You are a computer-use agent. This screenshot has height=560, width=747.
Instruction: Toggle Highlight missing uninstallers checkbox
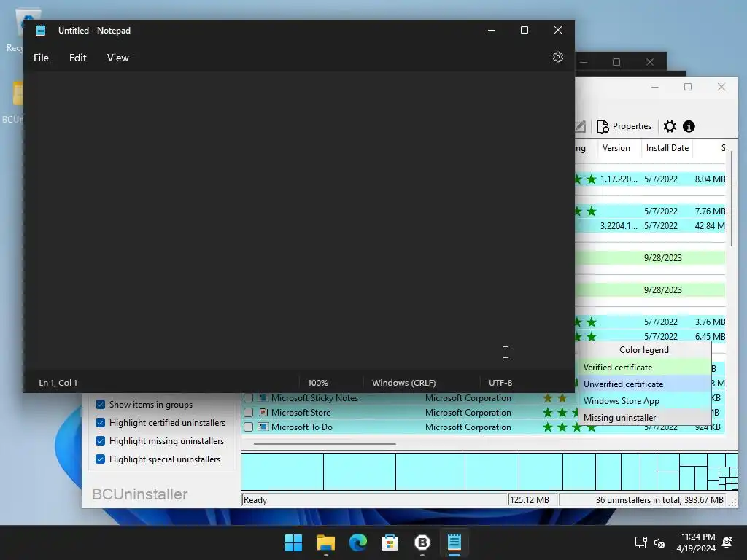(x=100, y=441)
